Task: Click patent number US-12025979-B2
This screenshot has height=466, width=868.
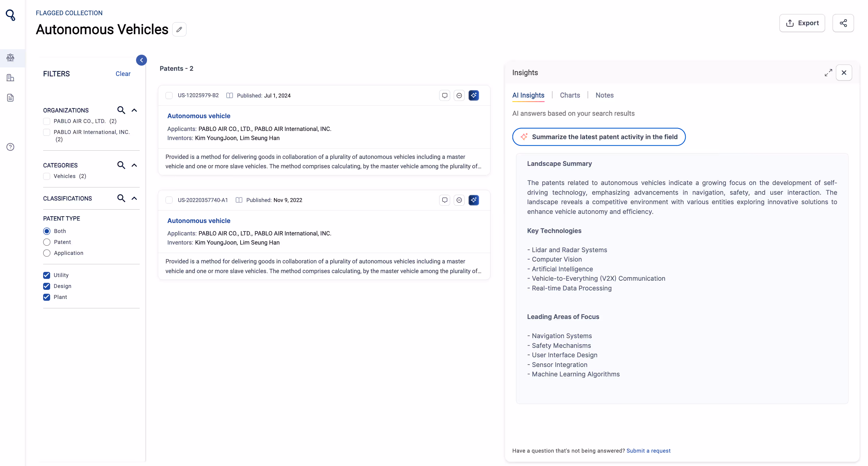Action: [198, 96]
